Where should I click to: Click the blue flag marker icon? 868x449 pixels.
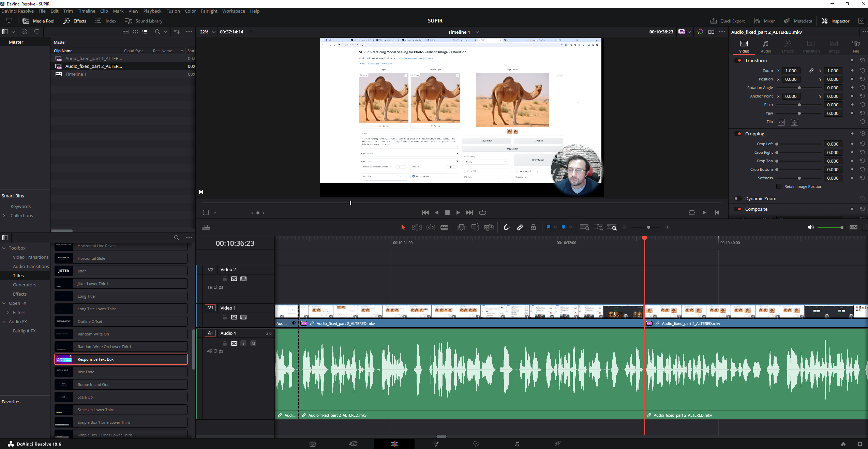[548, 227]
